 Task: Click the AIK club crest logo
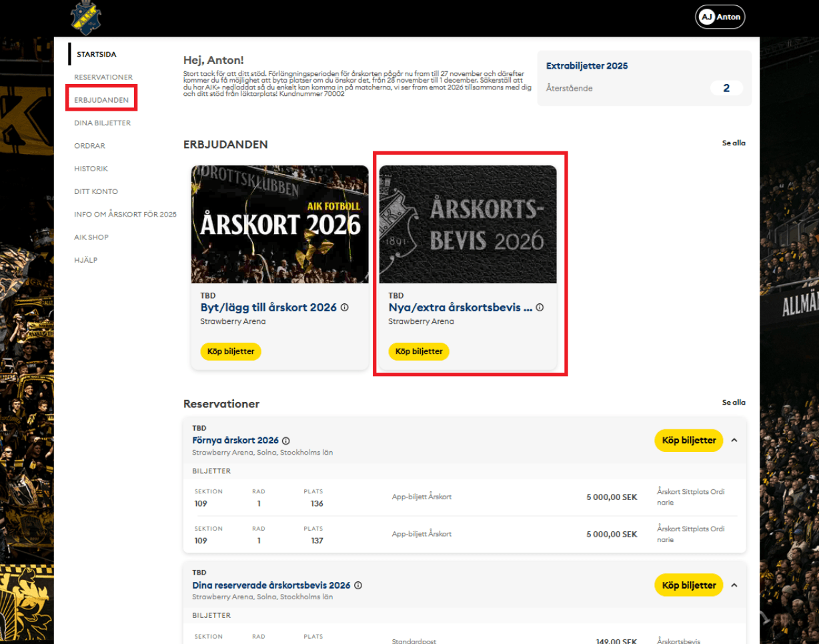pos(86,17)
